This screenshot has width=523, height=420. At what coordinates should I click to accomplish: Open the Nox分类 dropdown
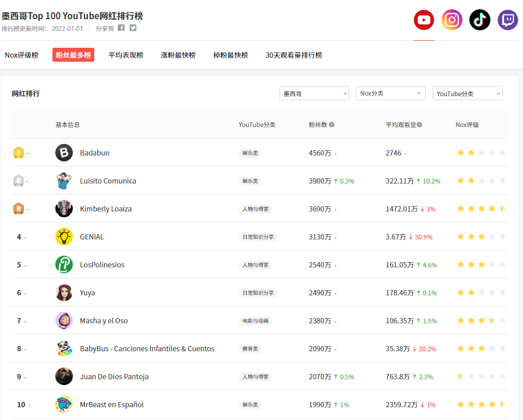(x=390, y=94)
